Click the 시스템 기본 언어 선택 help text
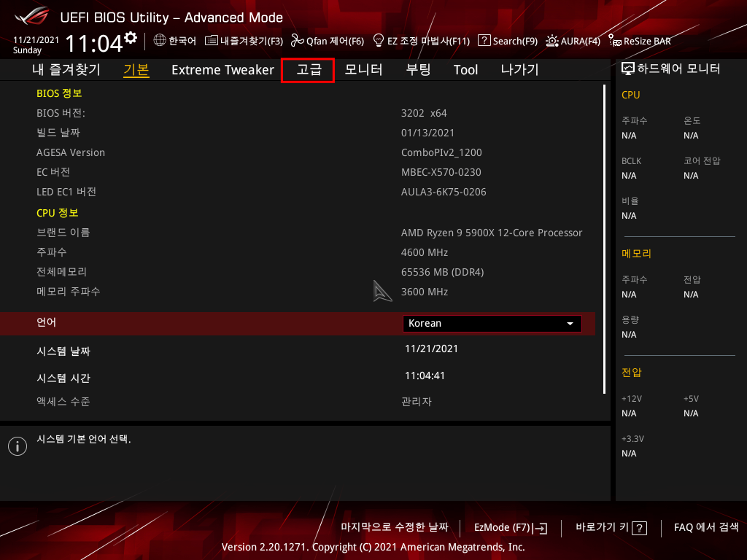This screenshot has width=747, height=560. pyautogui.click(x=84, y=439)
